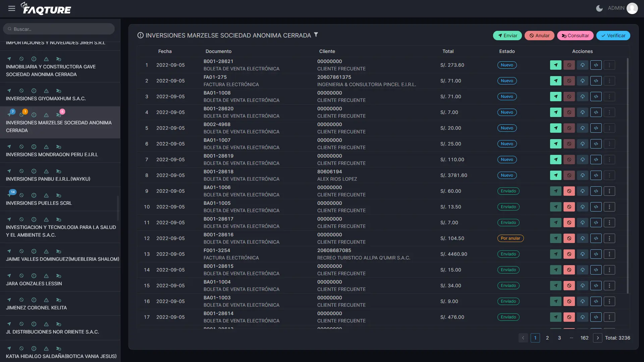
Task: Click info circle icon for JARA GONZALES LESSIN
Action: [x=34, y=276]
